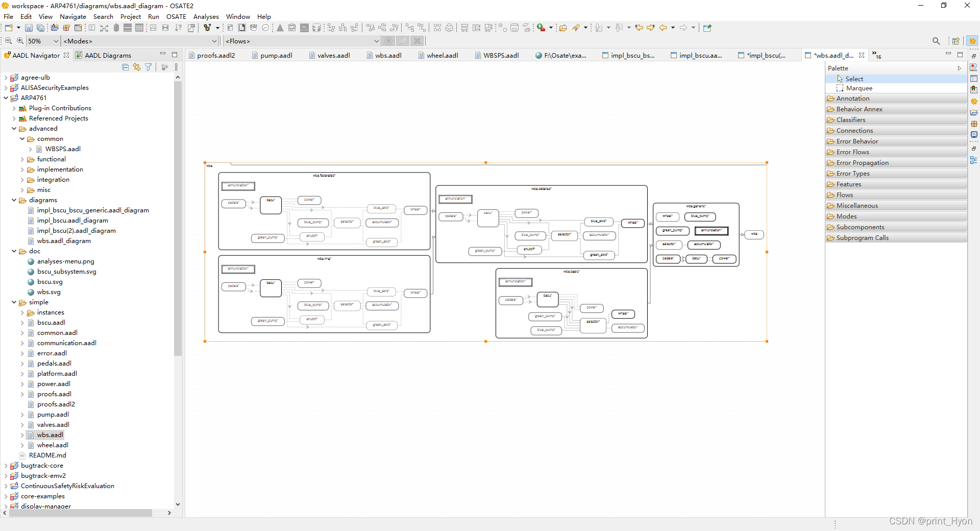The image size is (980, 531).
Task: Toggle the navigator filter funnel
Action: click(x=149, y=67)
